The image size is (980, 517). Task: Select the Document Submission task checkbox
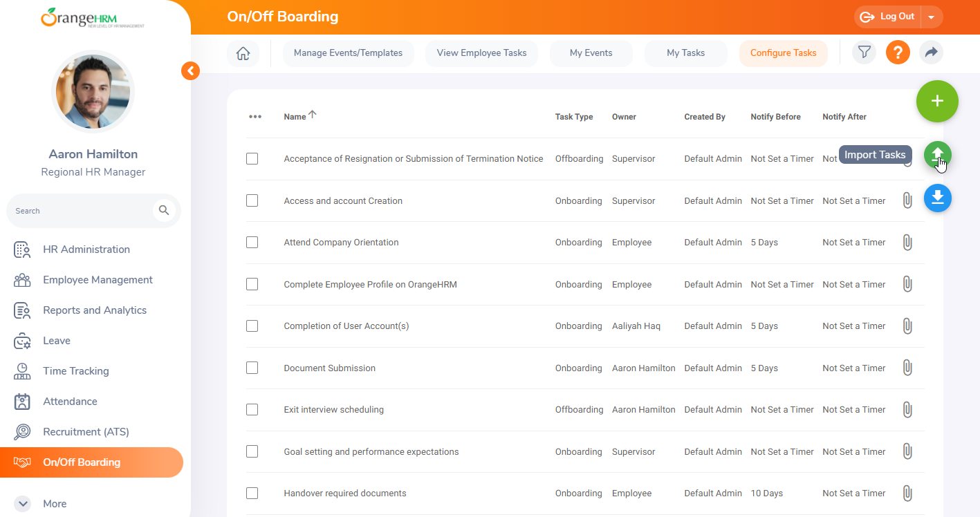tap(252, 368)
